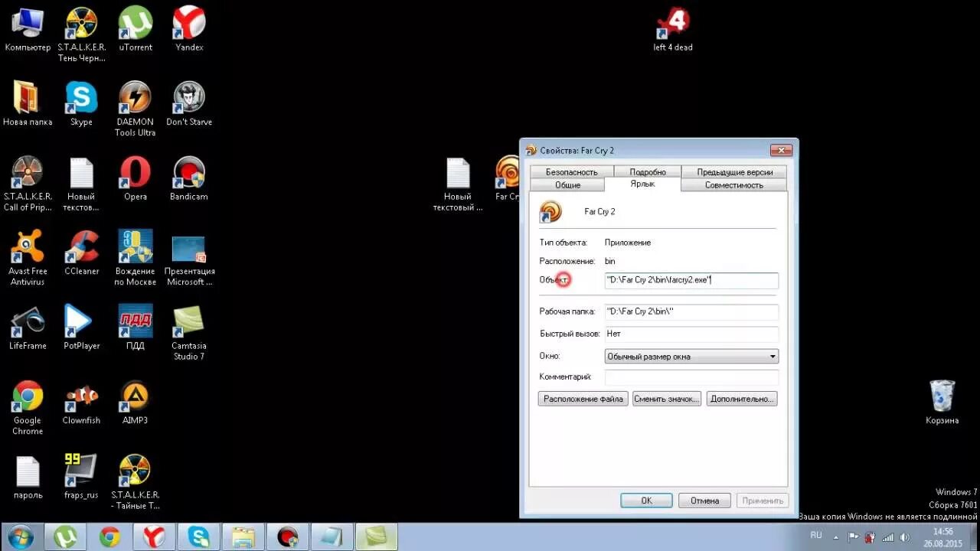This screenshot has width=980, height=551.
Task: Click into the Комментарий field
Action: tap(691, 377)
